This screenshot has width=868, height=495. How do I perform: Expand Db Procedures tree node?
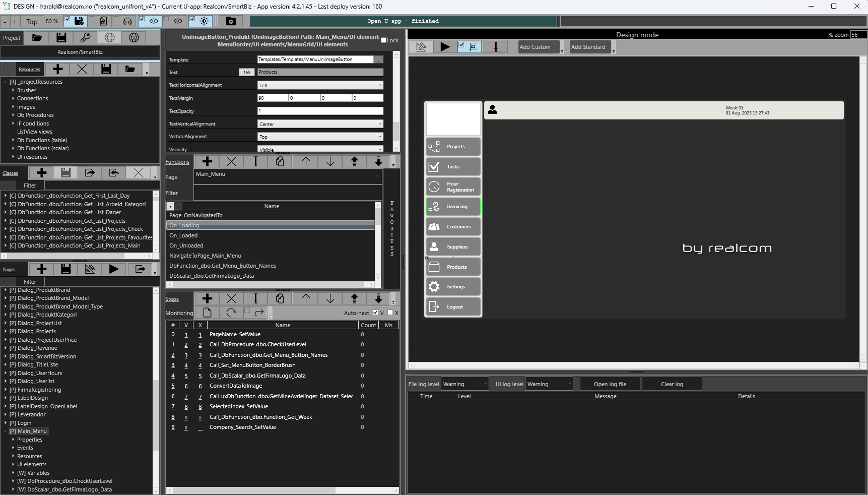(13, 115)
